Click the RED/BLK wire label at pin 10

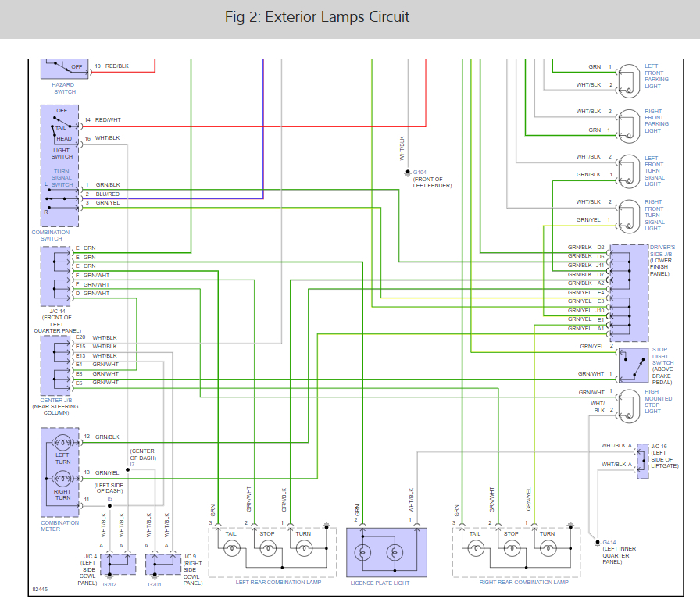point(117,66)
